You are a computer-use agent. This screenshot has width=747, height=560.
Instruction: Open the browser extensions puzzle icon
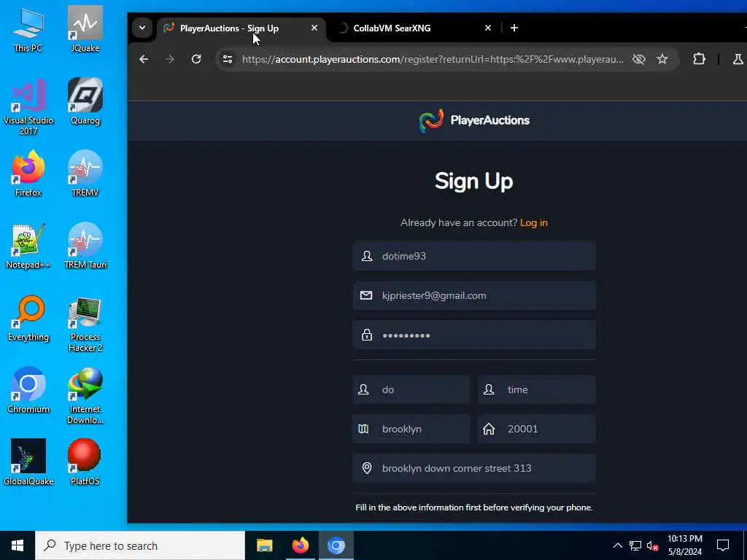point(699,59)
